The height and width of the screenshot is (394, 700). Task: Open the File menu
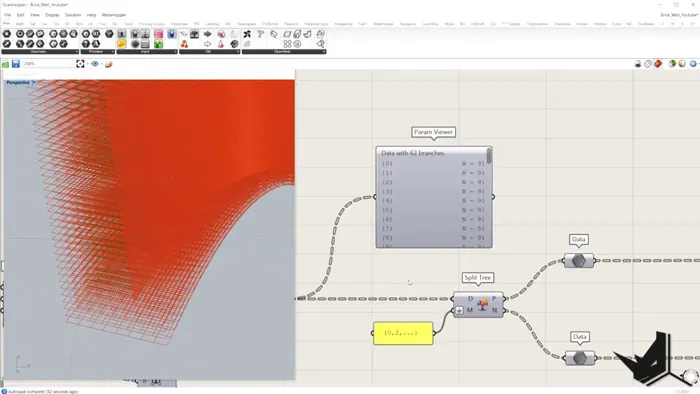pyautogui.click(x=7, y=15)
